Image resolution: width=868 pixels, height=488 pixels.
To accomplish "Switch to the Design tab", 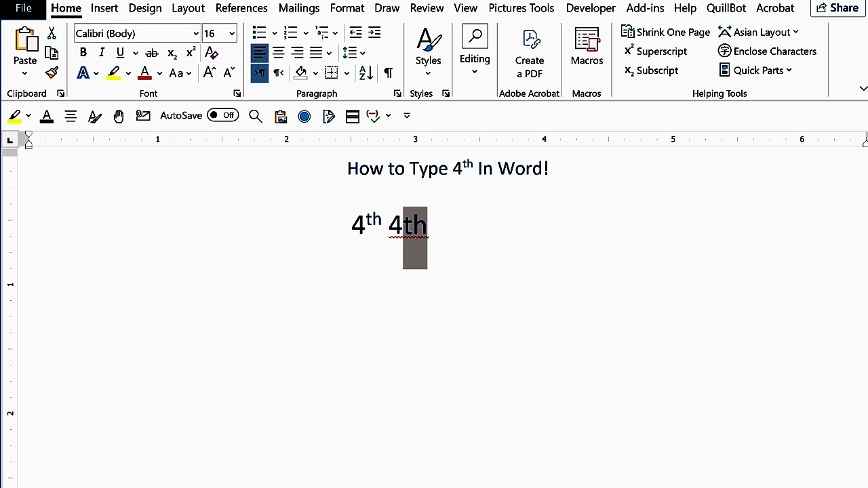I will tap(145, 8).
